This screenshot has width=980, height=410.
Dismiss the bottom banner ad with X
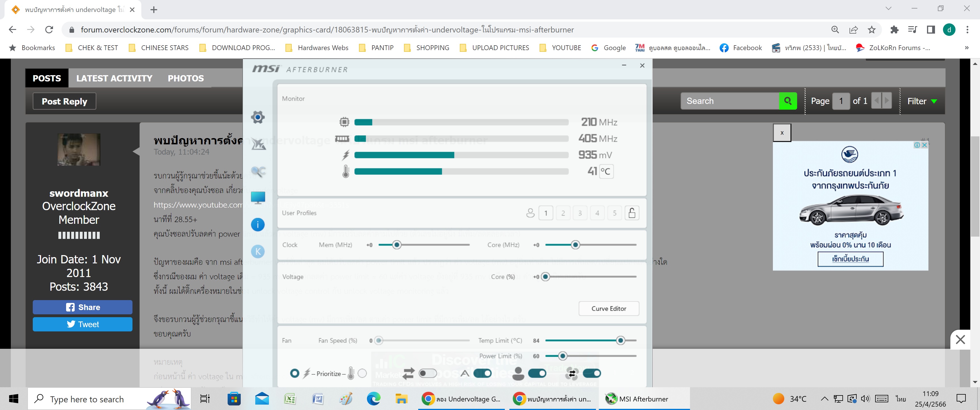[960, 339]
